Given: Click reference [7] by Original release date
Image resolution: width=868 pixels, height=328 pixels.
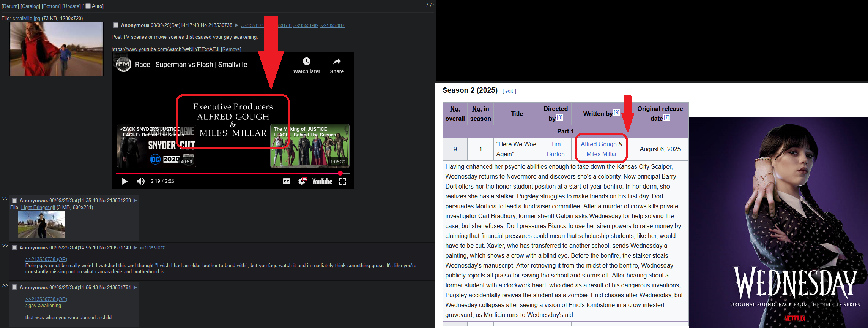Looking at the screenshot, I should tap(666, 118).
